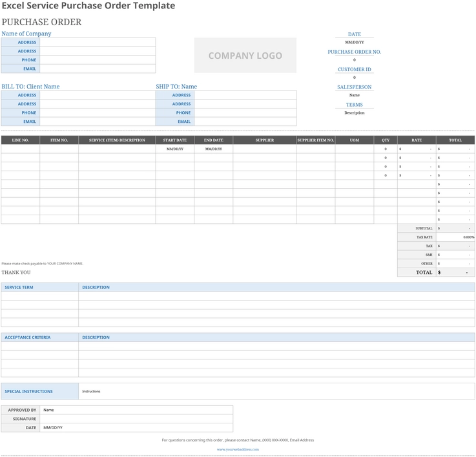Select the UOM column header
The height and width of the screenshot is (457, 476).
pyautogui.click(x=355, y=140)
